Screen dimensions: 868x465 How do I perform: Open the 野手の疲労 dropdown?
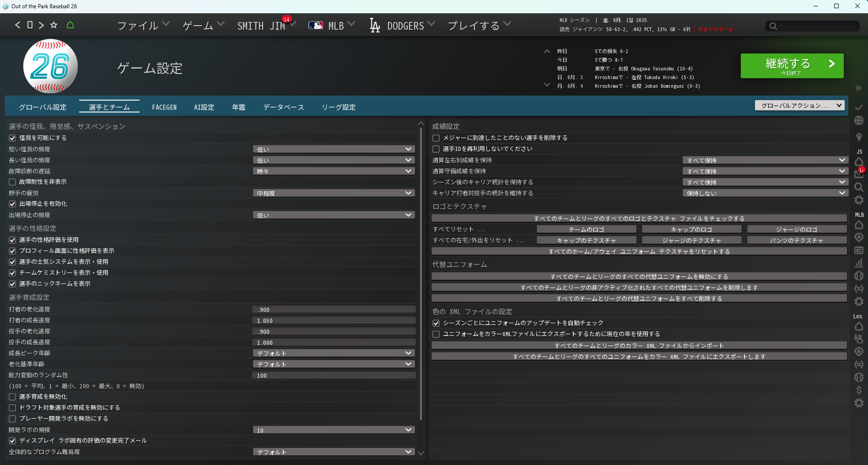coord(334,193)
